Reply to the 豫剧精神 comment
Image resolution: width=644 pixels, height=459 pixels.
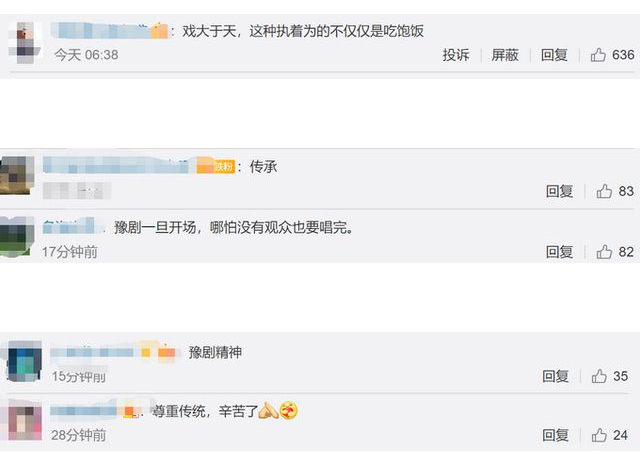556,376
